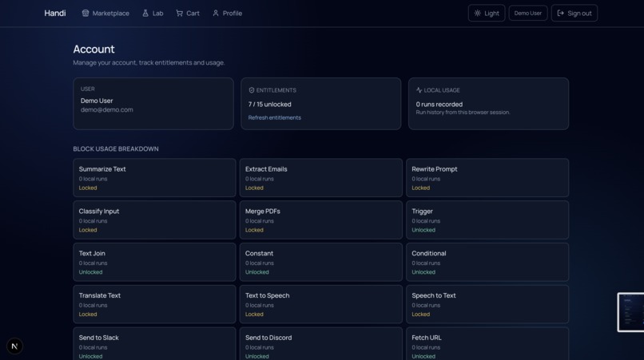This screenshot has width=644, height=360.
Task: Open the Next.js dev tools badge
Action: click(15, 346)
